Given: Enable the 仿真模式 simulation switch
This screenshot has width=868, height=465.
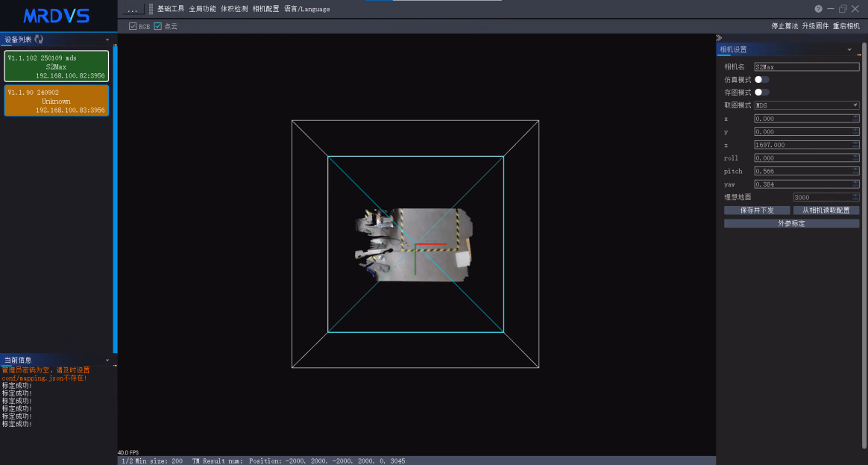Looking at the screenshot, I should (x=761, y=79).
